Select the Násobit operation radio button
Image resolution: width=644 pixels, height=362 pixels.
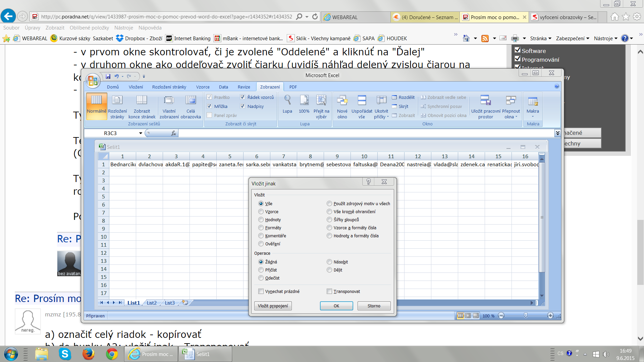pos(329,262)
